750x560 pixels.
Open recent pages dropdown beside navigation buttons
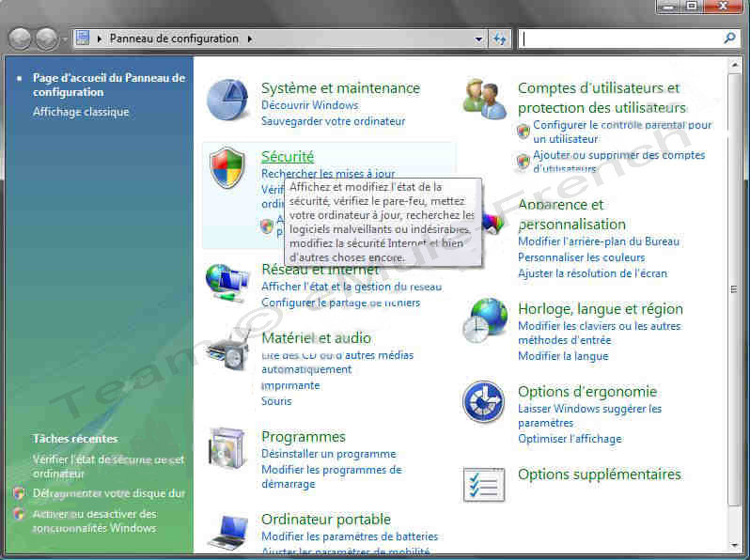[65, 39]
